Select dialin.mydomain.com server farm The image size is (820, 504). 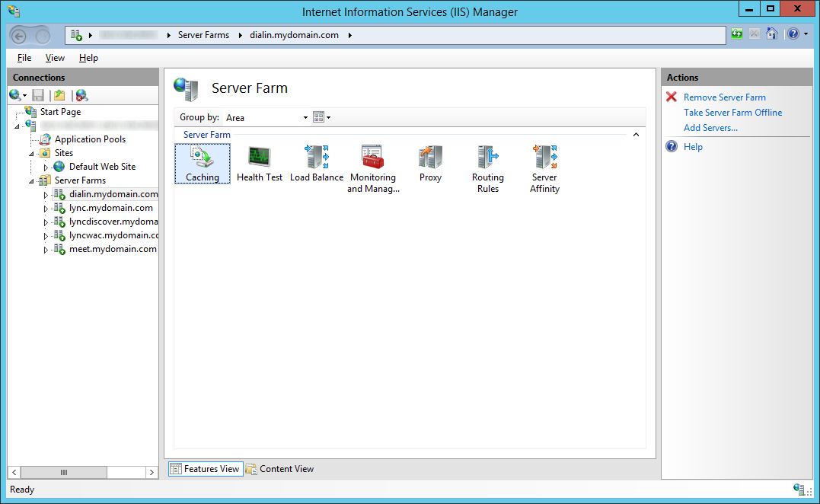113,194
